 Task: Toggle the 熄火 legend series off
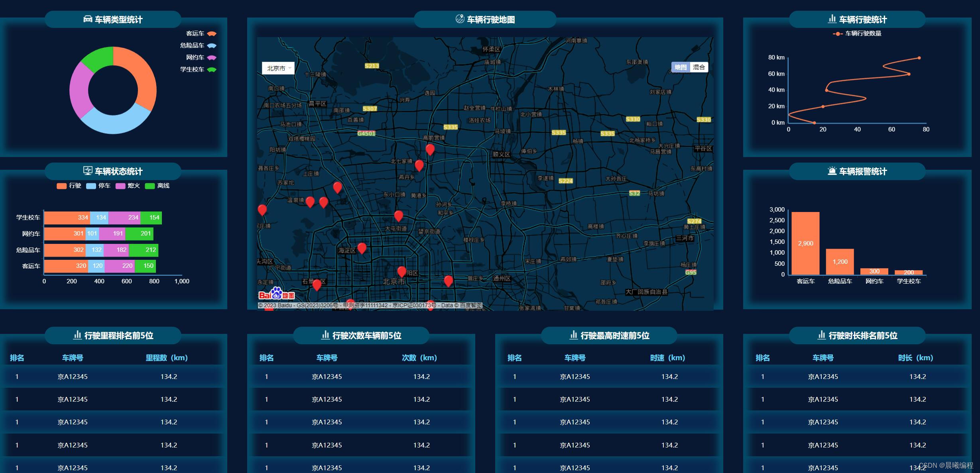(x=128, y=186)
